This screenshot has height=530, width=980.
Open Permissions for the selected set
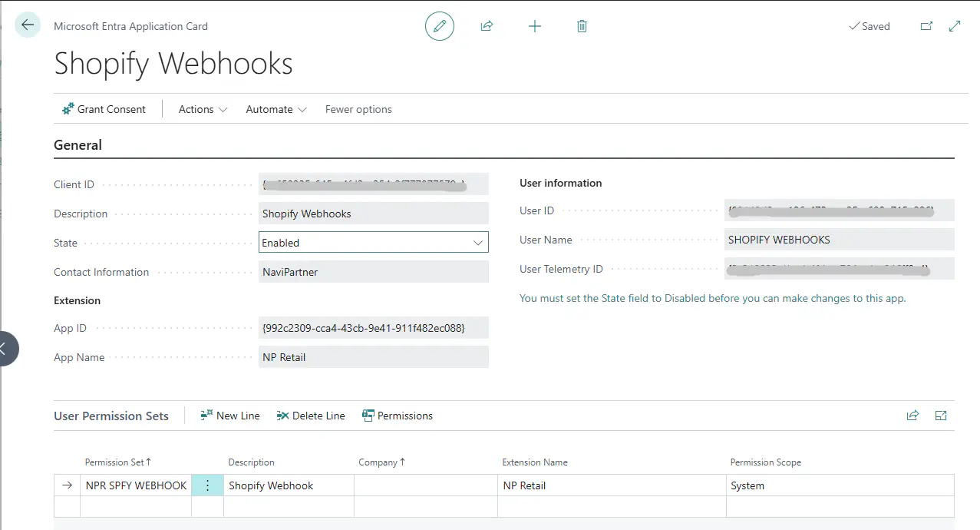point(398,416)
